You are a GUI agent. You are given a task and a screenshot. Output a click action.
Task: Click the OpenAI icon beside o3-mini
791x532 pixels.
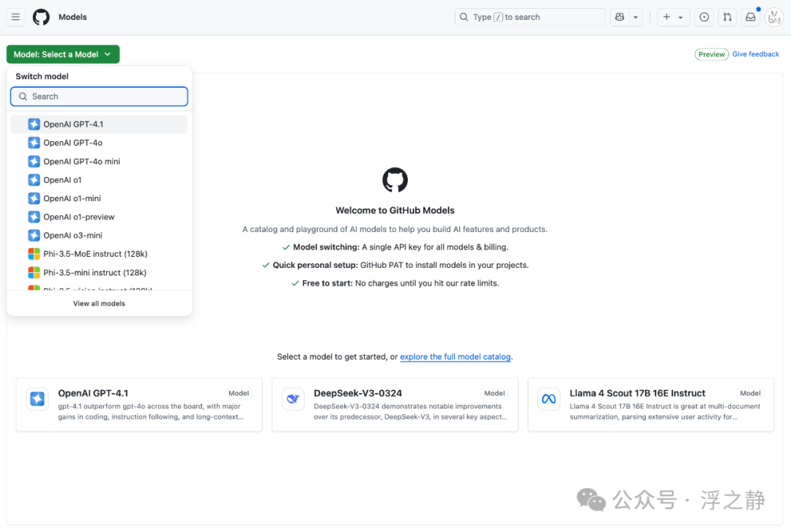click(x=34, y=236)
